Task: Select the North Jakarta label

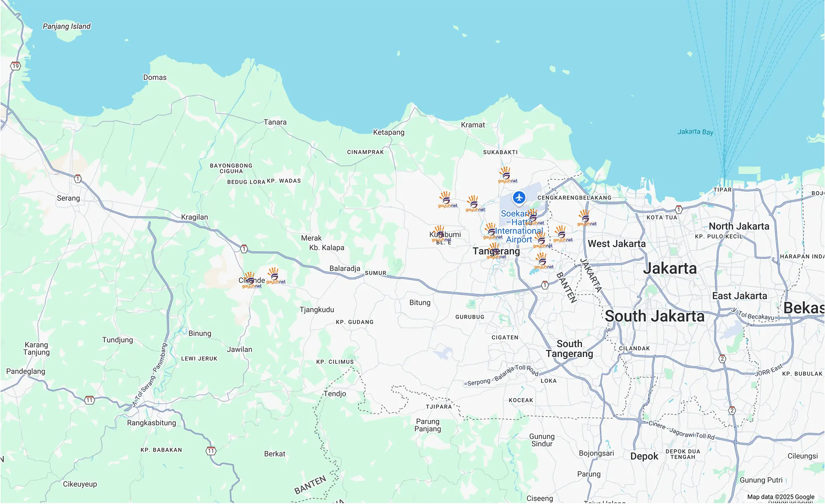Action: (739, 226)
